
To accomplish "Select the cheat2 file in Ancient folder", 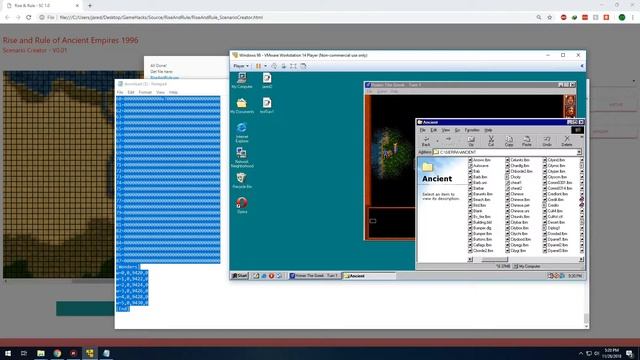I will coord(513,188).
